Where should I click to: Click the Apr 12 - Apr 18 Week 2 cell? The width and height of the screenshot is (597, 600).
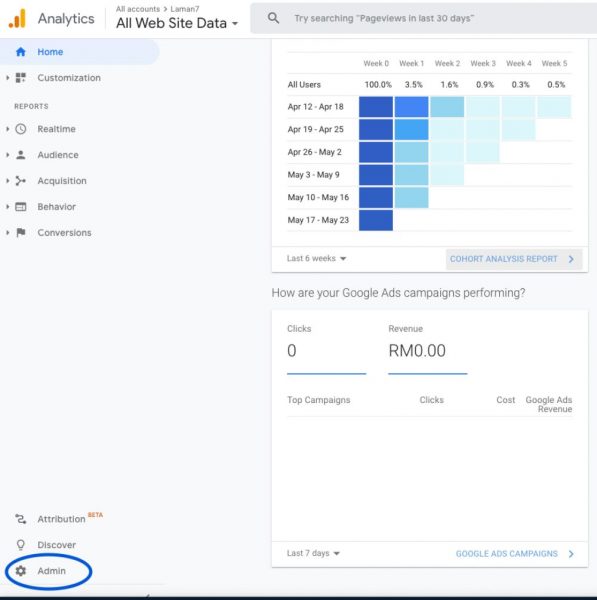click(447, 107)
